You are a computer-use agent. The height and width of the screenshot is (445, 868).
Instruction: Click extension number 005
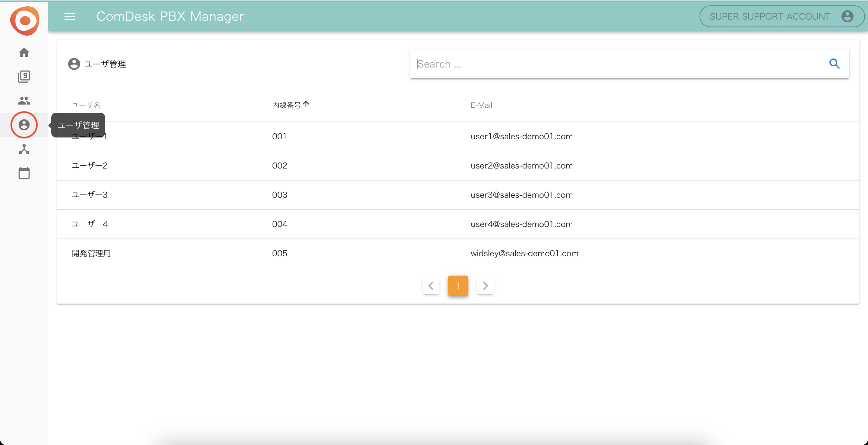click(280, 254)
